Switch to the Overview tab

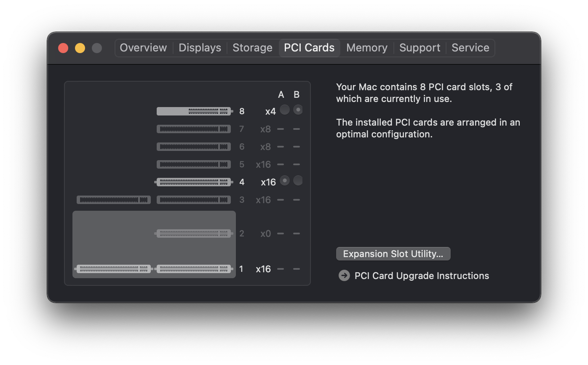pos(143,48)
